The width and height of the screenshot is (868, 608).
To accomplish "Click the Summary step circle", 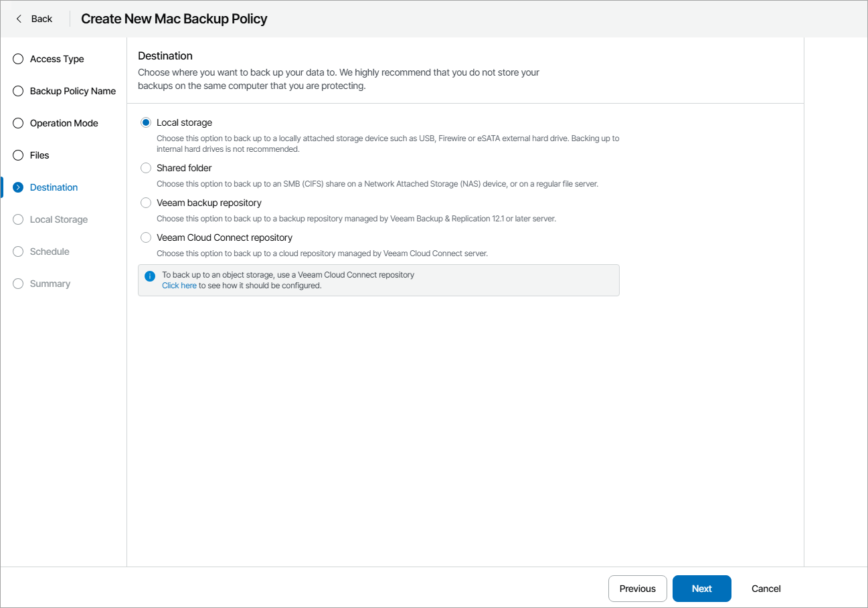I will pyautogui.click(x=17, y=284).
